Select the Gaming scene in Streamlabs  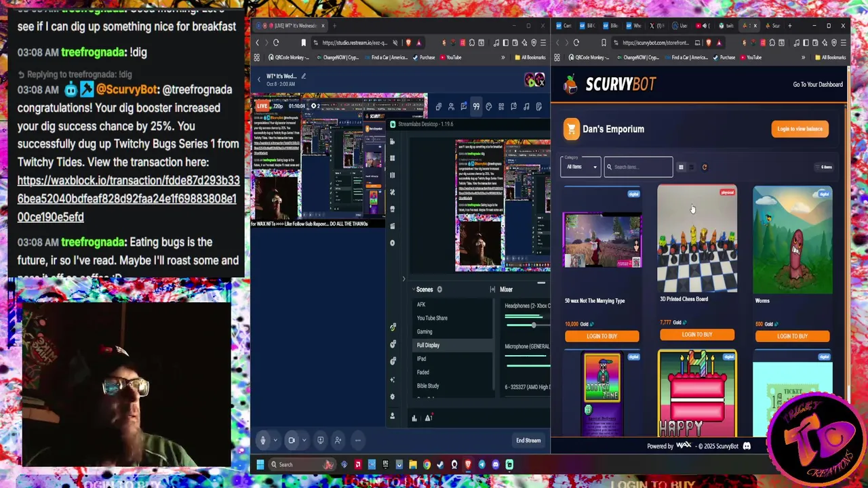(425, 331)
